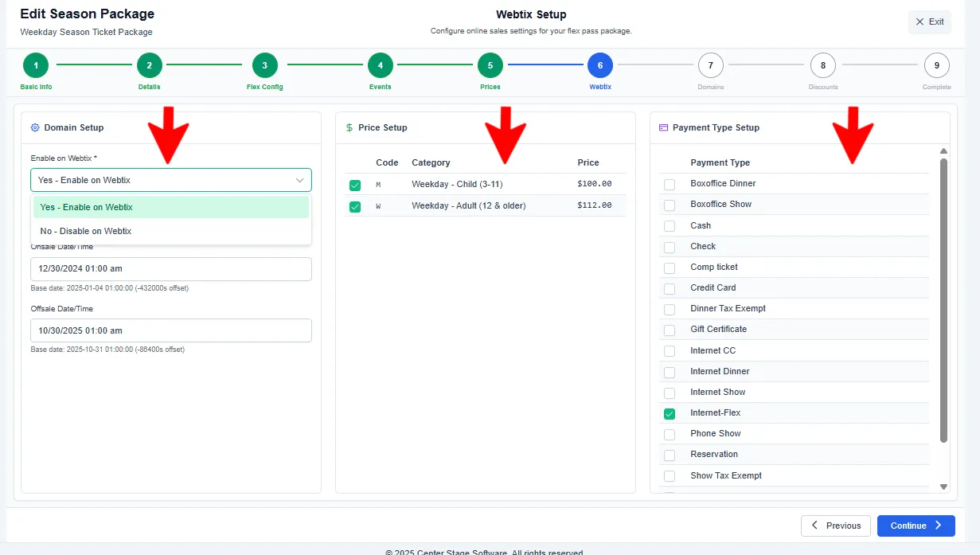The image size is (980, 555).
Task: Go back with the Previous button
Action: [836, 526]
